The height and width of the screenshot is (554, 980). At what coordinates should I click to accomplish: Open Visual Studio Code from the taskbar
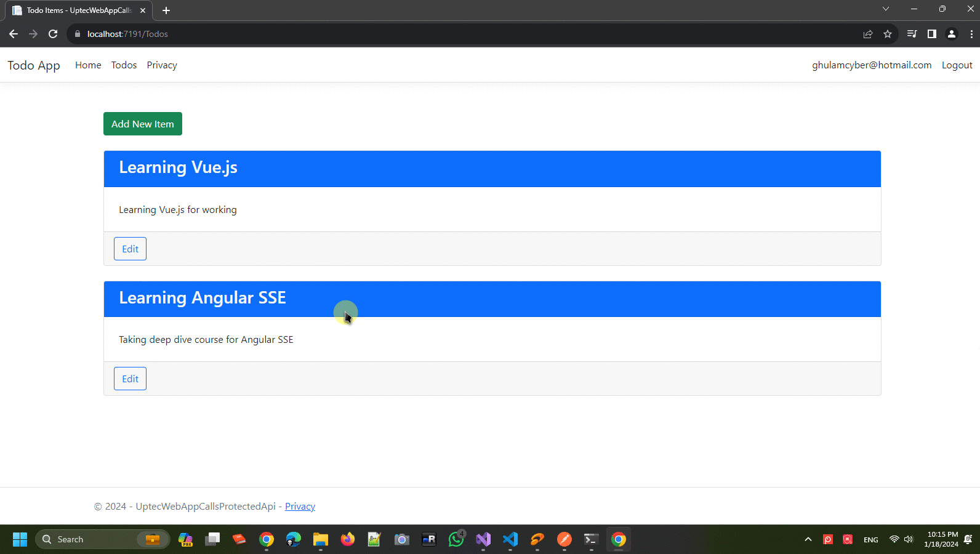point(510,539)
